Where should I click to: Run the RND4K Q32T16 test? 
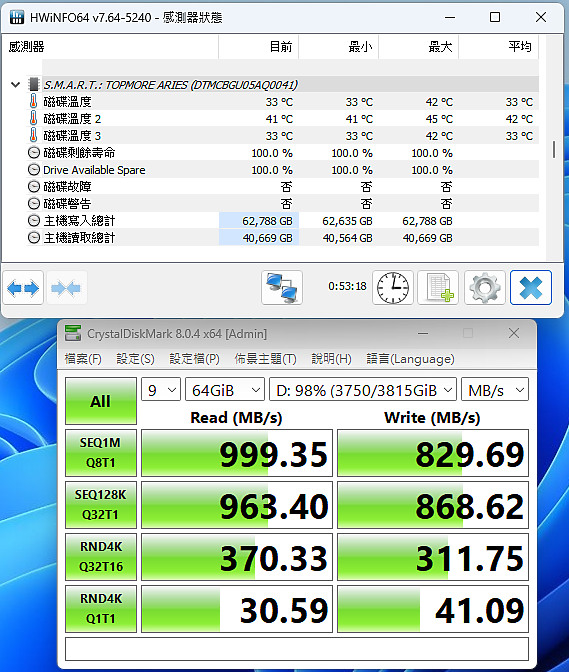[101, 557]
